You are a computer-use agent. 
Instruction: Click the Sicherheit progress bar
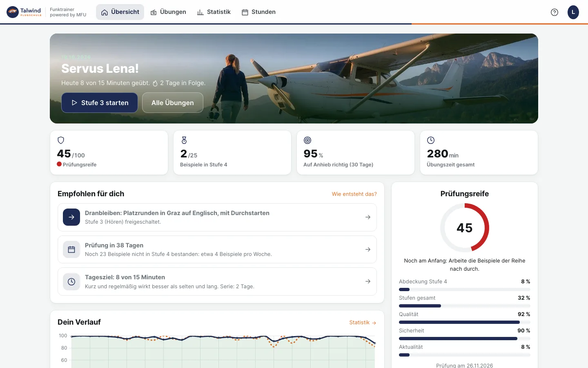click(465, 339)
